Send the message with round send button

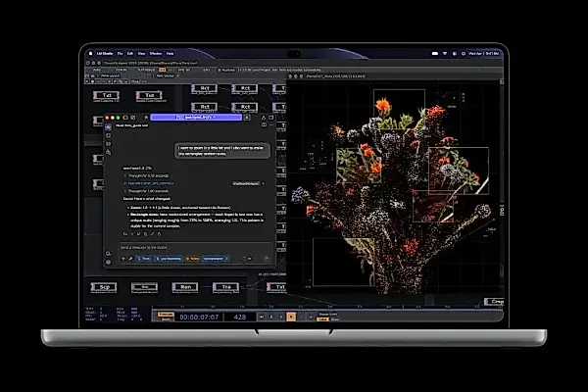coord(267,259)
